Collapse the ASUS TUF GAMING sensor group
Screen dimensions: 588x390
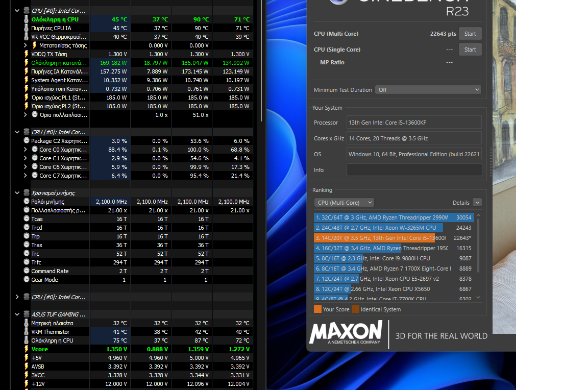point(17,314)
